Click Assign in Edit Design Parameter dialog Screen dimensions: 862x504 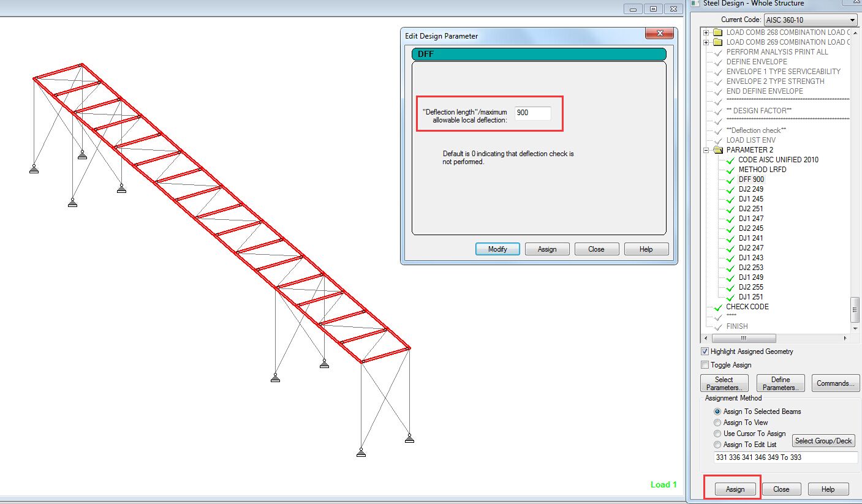(x=547, y=249)
